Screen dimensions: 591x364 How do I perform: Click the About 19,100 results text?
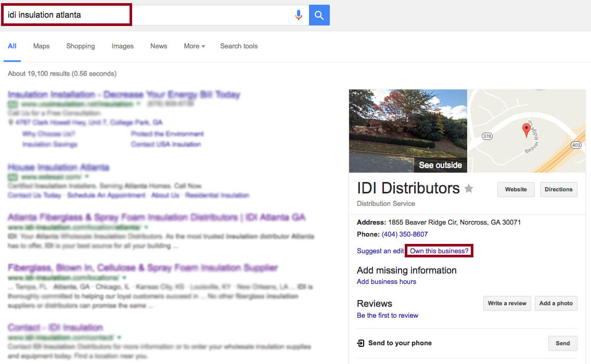coord(62,73)
